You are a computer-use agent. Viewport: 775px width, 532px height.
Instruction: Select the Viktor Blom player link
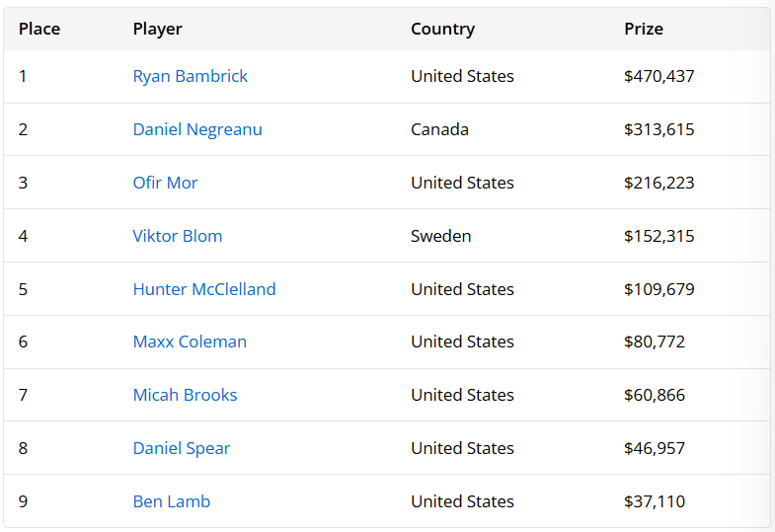178,236
